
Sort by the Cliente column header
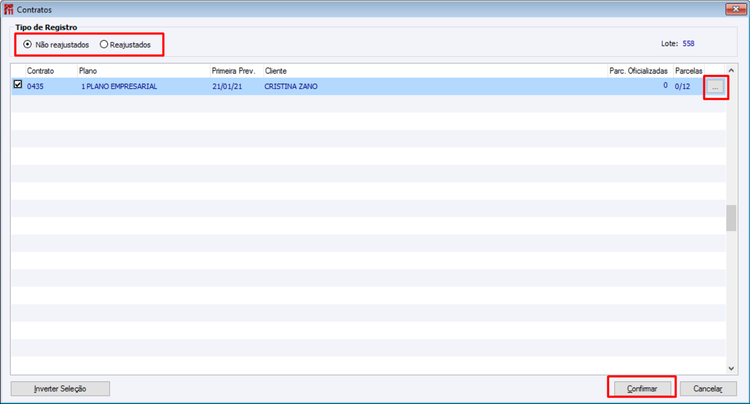(435, 71)
